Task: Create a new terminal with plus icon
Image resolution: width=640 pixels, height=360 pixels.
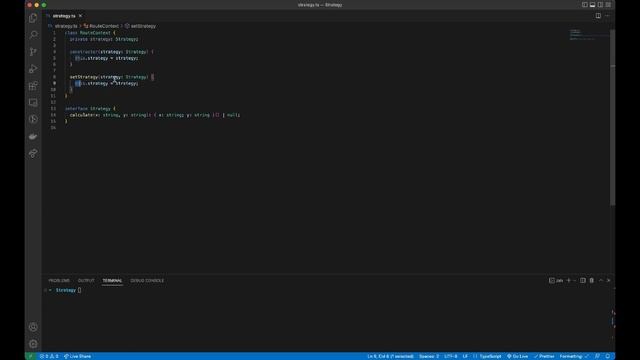Action: point(569,280)
